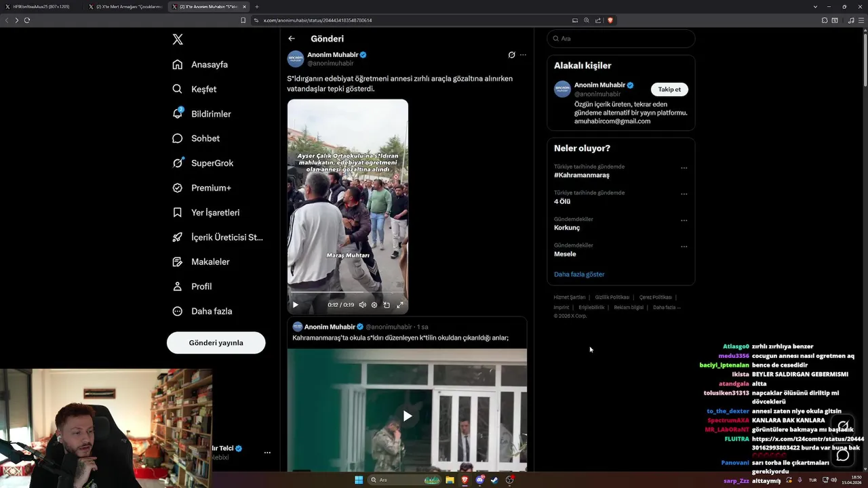Open Bildirimler notifications
Screen dimensions: 868x488
201,114
